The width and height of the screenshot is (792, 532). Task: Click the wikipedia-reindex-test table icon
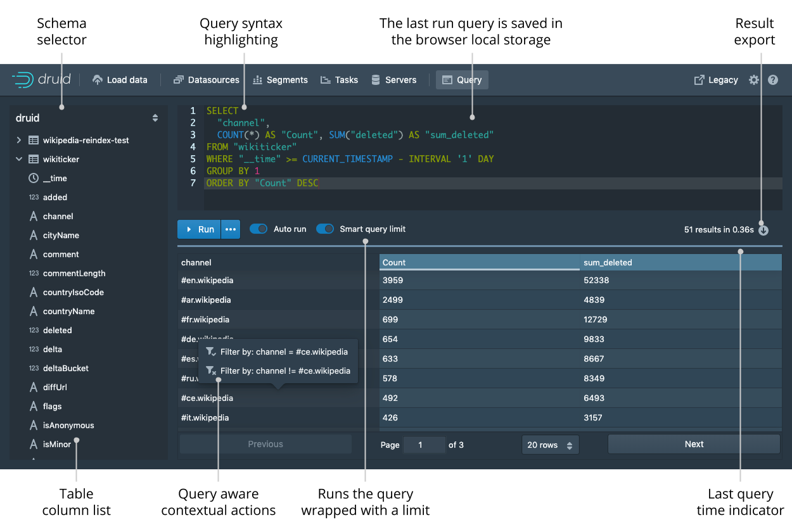34,140
